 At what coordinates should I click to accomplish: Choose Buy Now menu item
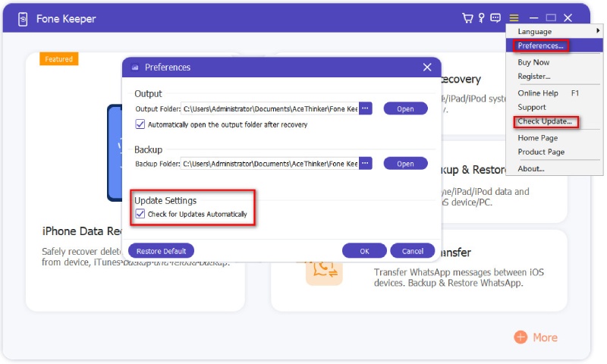[555, 62]
